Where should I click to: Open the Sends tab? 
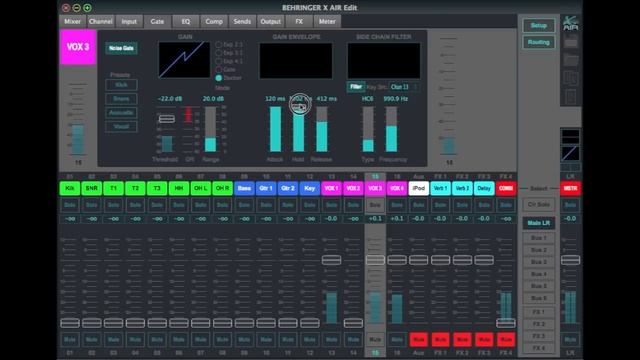[x=242, y=22]
